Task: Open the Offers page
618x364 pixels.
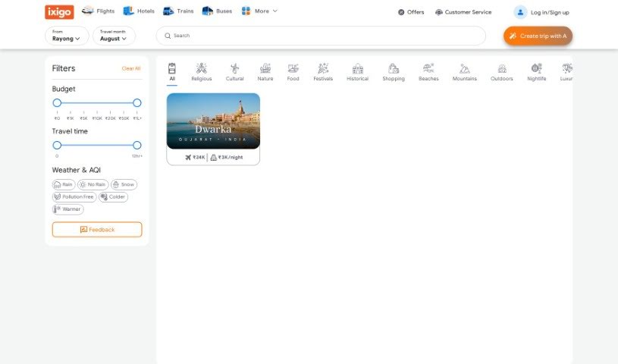Action: 411,12
